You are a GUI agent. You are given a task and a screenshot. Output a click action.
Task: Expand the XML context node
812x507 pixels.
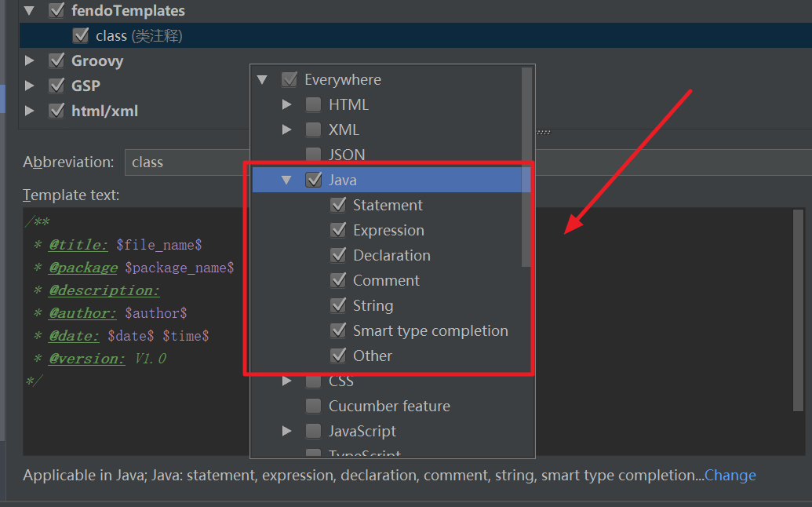pyautogui.click(x=286, y=129)
